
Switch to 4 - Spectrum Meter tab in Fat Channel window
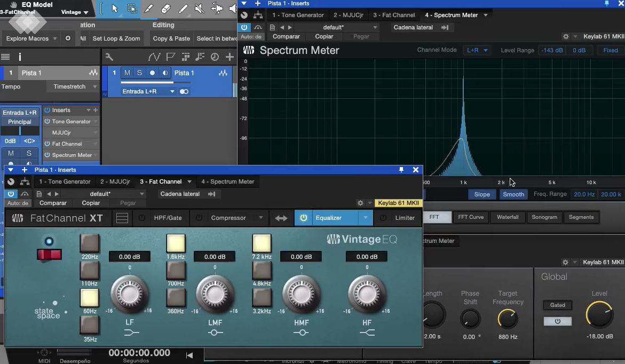227,181
